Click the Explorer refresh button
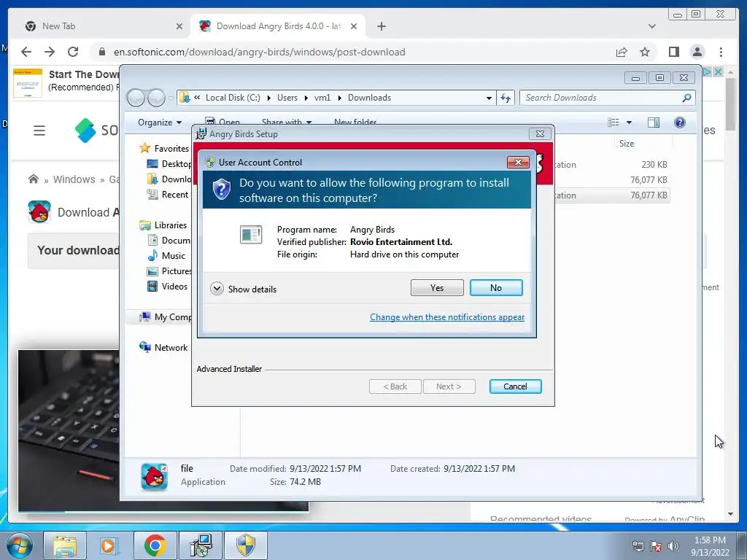The image size is (747, 560). 506,98
